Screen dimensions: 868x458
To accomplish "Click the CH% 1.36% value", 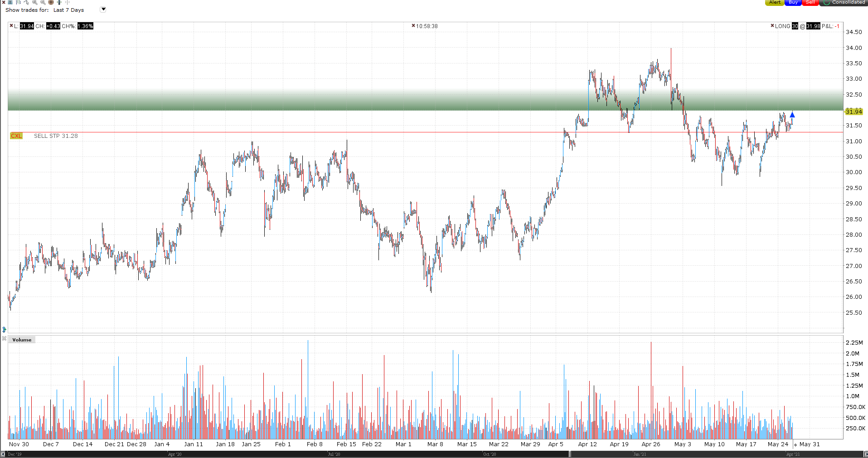I will (x=85, y=26).
